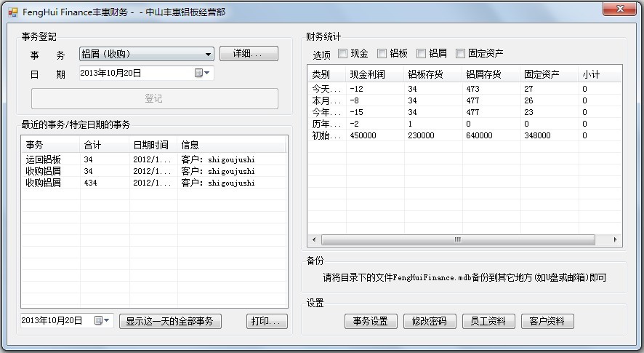Close the FengHui Finance window
644x353 pixels.
620,9
